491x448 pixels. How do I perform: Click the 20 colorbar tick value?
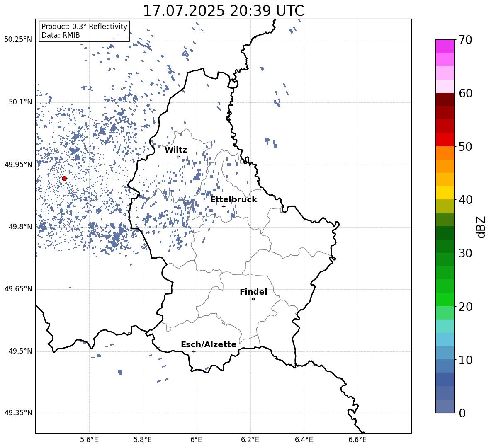466,307
